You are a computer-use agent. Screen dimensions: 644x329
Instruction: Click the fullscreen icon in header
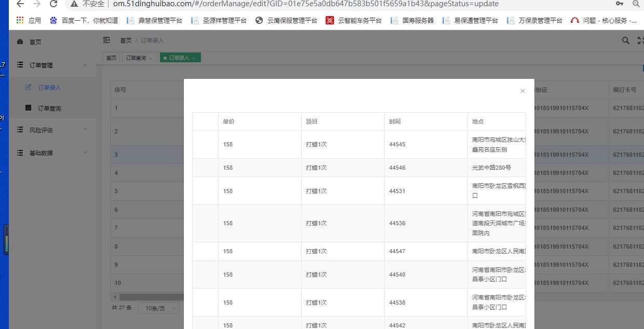(x=640, y=40)
